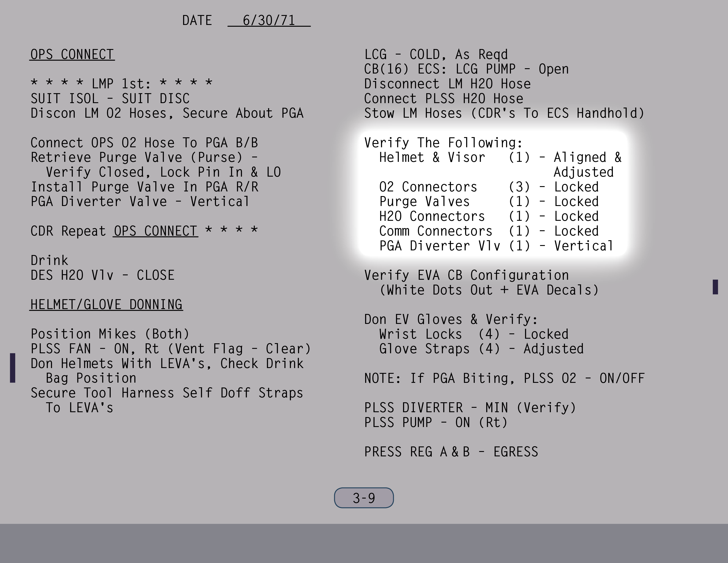The height and width of the screenshot is (563, 728).
Task: Click the 'Helmet & Visor' checklist item
Action: (432, 157)
